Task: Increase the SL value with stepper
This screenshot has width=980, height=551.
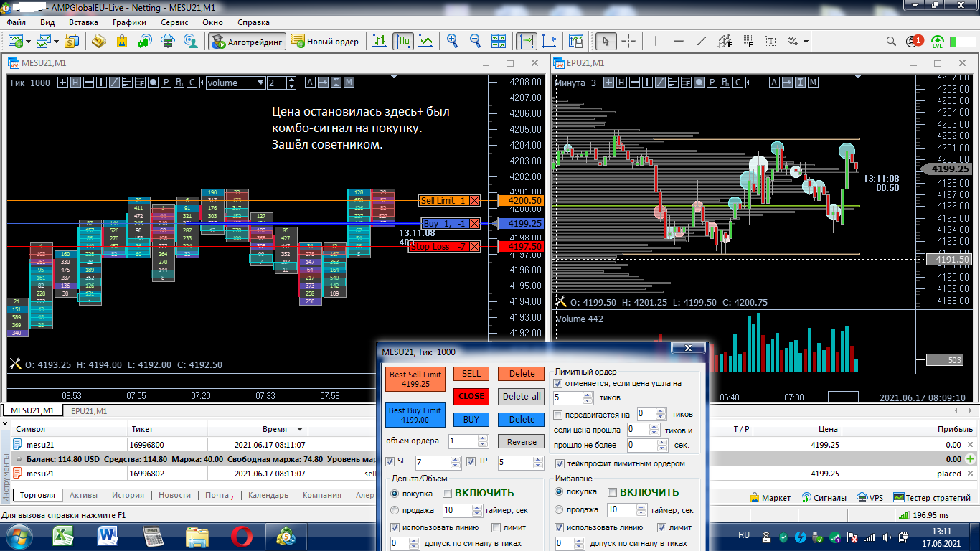Action: coord(456,460)
